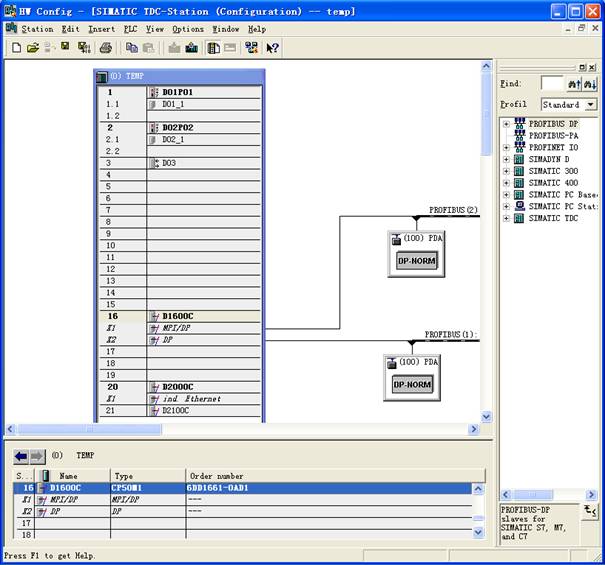The height and width of the screenshot is (565, 605).
Task: Expand the PROFIBUS DP catalog node
Action: tap(507, 124)
